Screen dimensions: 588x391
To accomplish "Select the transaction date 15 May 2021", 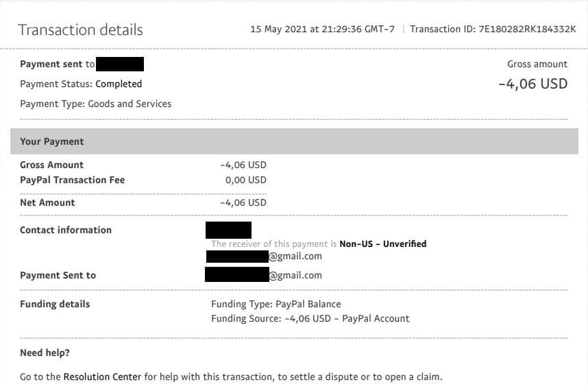I will click(x=278, y=29).
